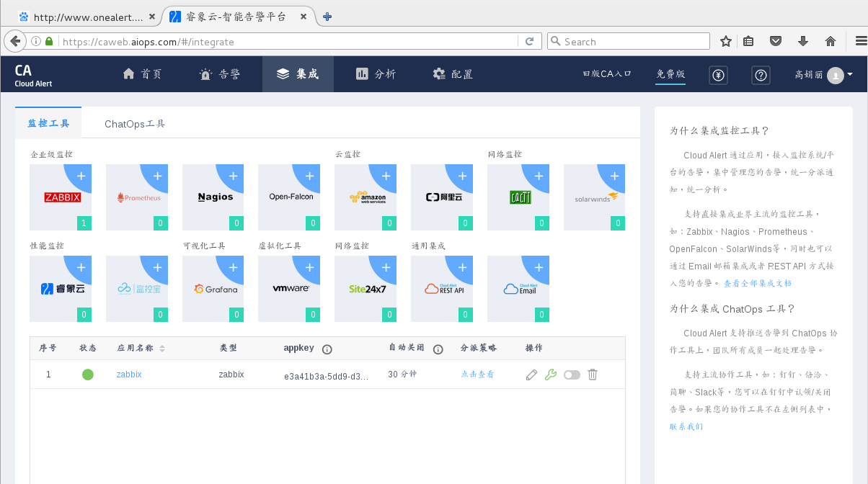Add a Prometheus integration card
This screenshot has height=484, width=868.
(x=158, y=176)
